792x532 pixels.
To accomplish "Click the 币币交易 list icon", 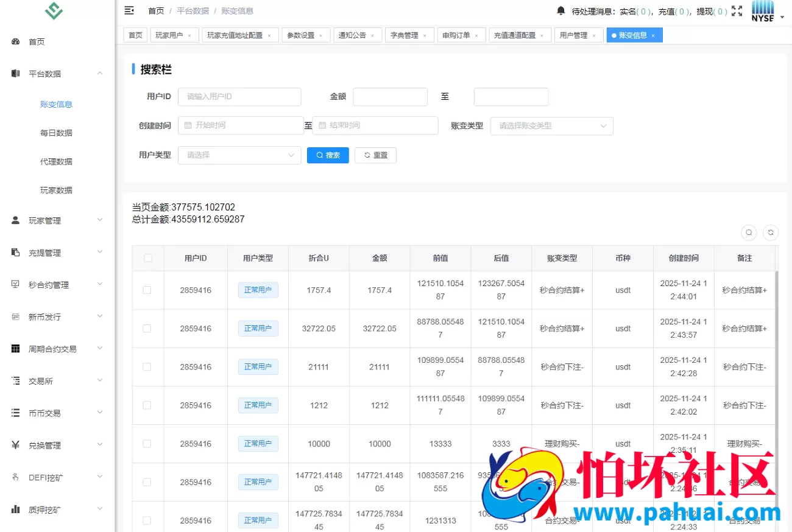I will 16,413.
